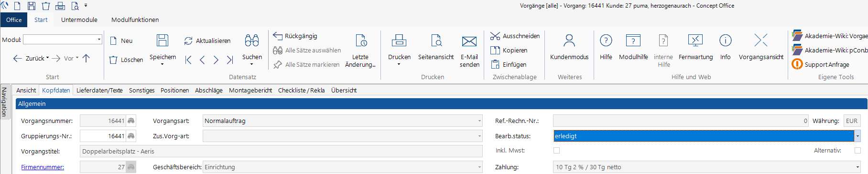868x174 pixels.
Task: Open Kundenmodus person icon
Action: click(x=569, y=41)
